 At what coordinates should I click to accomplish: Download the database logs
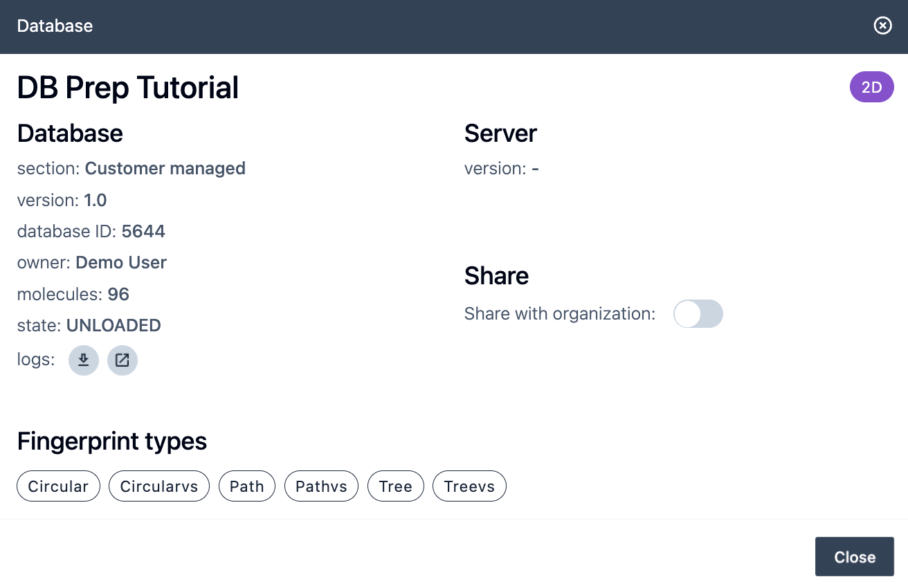tap(84, 360)
